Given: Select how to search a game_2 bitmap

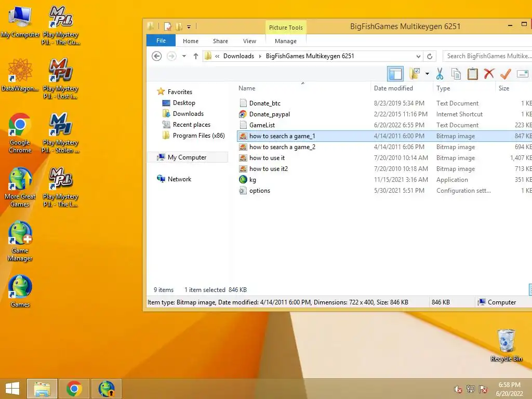Looking at the screenshot, I should pos(282,147).
